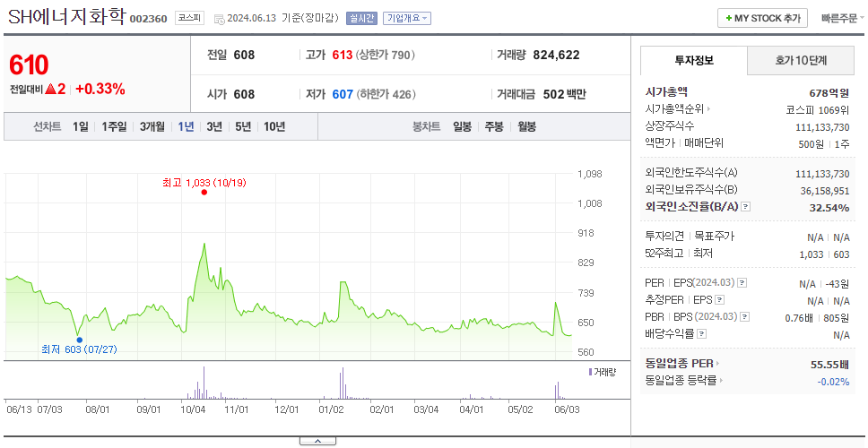Click the 시가총액 value 678억원
This screenshot has width=868, height=448.
coord(829,93)
